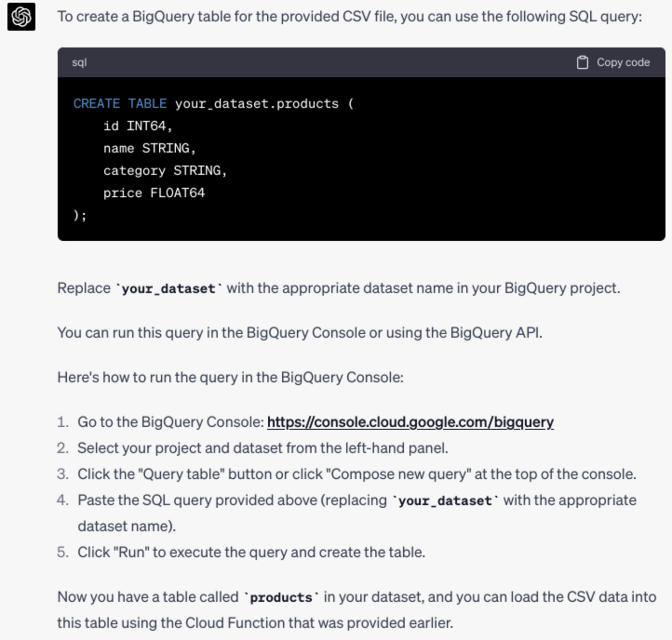Image resolution: width=672 pixels, height=640 pixels.
Task: Click "your_dataset.products" in the code block
Action: tap(256, 104)
